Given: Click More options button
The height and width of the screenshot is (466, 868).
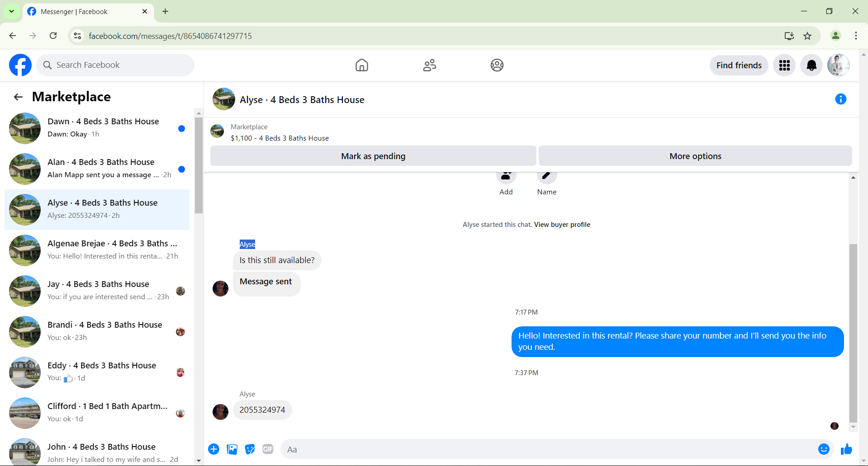Looking at the screenshot, I should pos(695,156).
